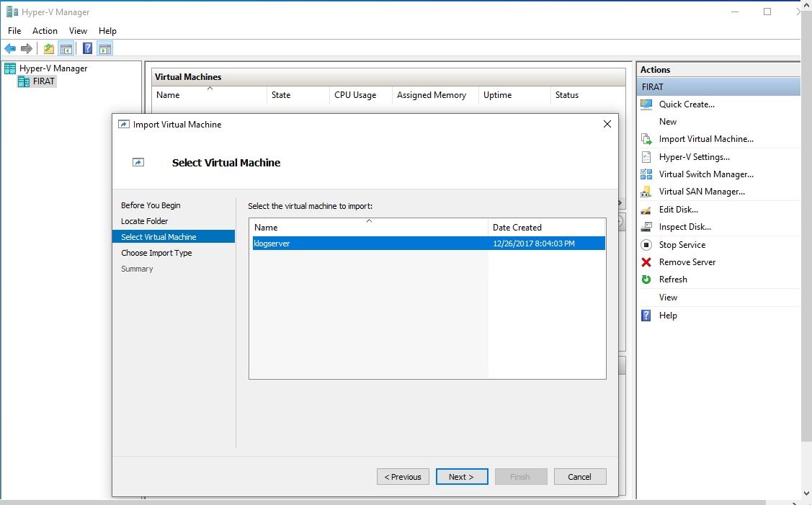
Task: Open the New submenu in Actions
Action: (668, 122)
